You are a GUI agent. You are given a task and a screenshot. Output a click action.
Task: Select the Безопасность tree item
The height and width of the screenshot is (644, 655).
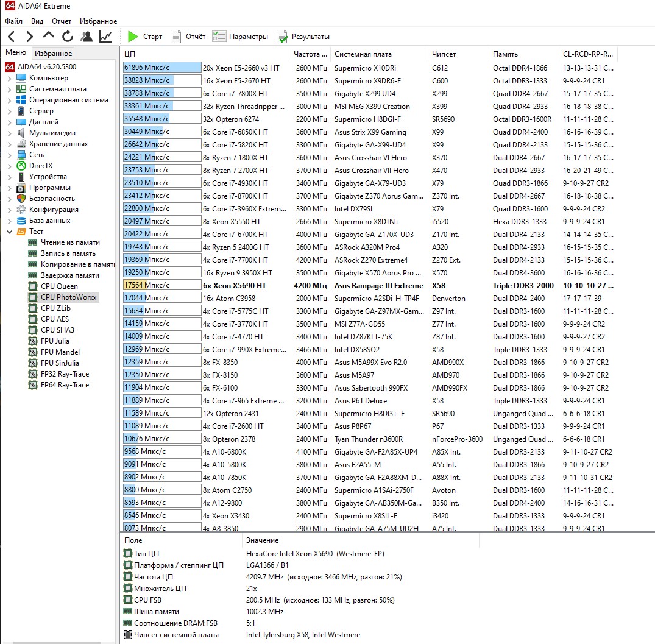click(x=52, y=199)
